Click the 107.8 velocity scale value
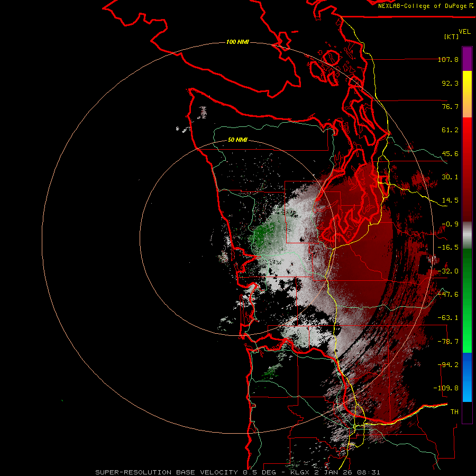Screen dimensions: 476x476 click(x=448, y=59)
